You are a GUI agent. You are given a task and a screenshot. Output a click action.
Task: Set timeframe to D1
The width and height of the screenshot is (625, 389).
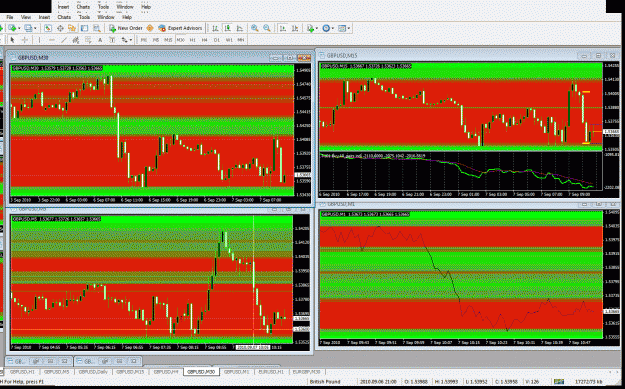(x=217, y=40)
